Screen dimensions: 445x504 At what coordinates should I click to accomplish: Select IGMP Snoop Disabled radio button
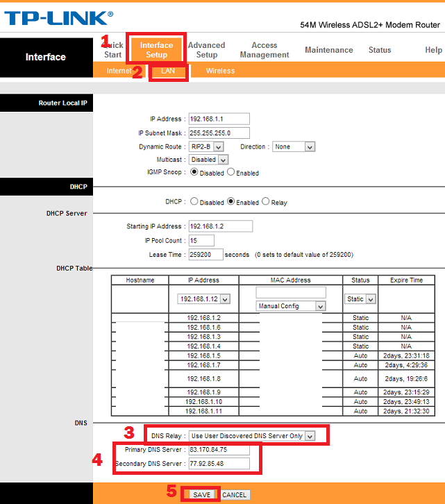(x=194, y=172)
